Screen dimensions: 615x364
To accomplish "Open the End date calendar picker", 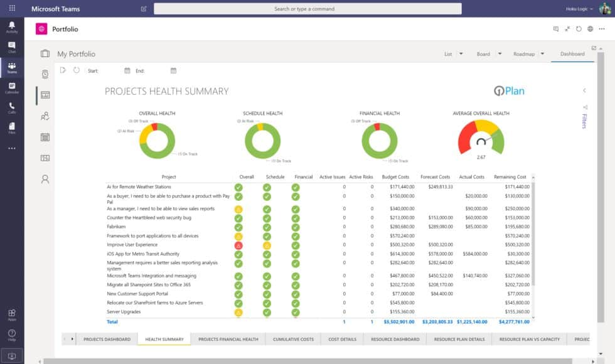I will tap(173, 70).
